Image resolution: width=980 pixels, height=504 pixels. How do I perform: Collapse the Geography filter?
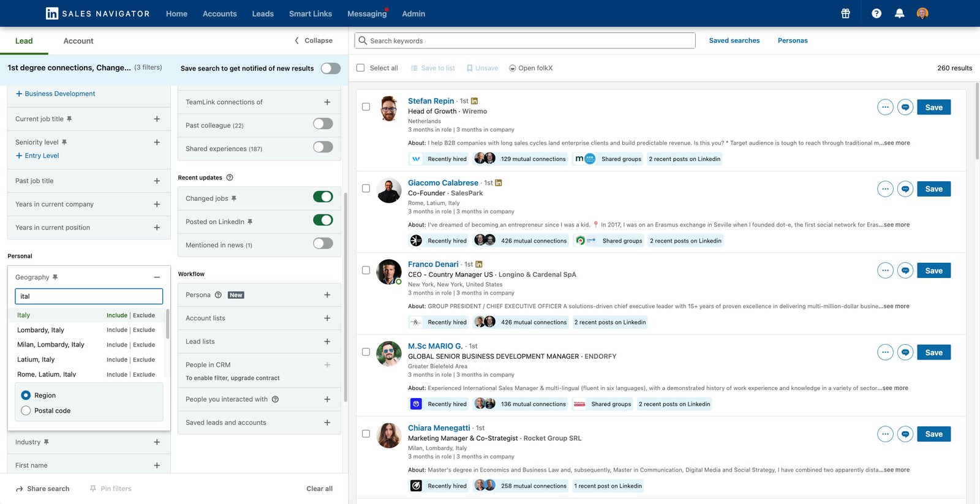click(157, 277)
